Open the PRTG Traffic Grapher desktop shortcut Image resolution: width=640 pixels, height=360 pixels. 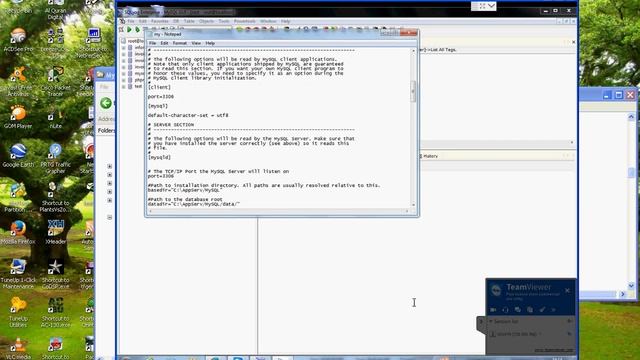[56, 159]
